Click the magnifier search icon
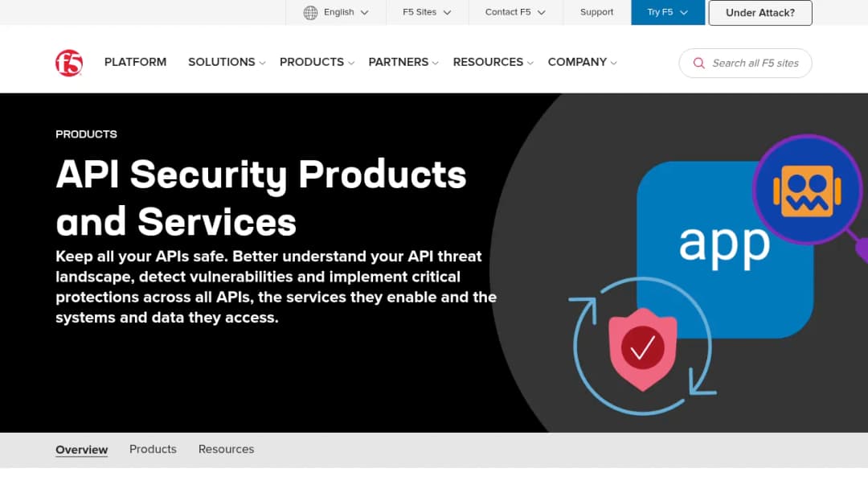Viewport: 868px width, 489px height. pyautogui.click(x=699, y=63)
